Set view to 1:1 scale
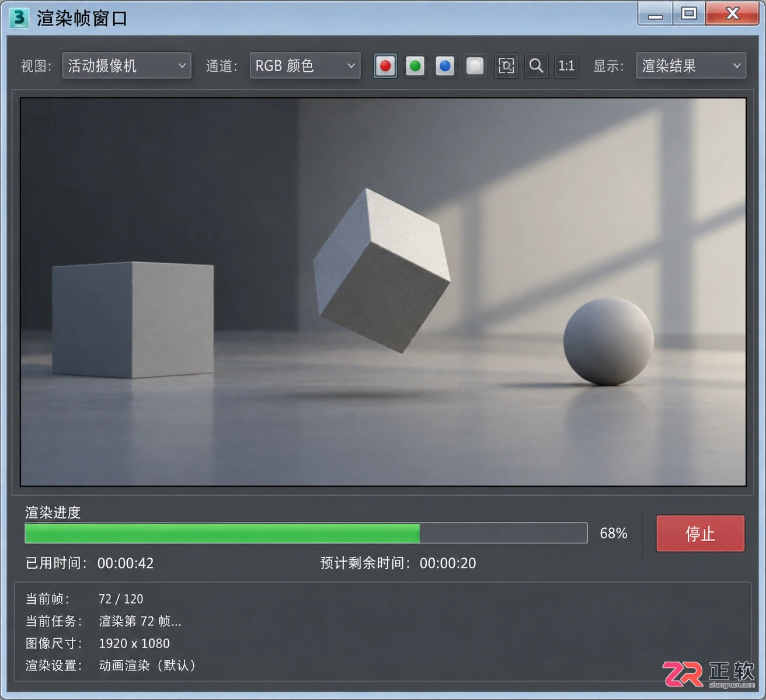 point(566,66)
